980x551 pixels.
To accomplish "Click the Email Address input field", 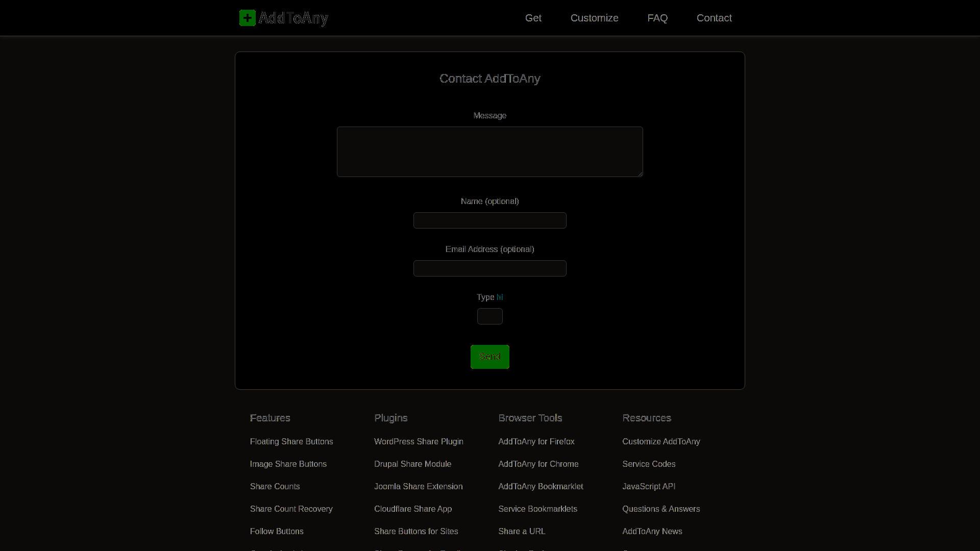I will [x=490, y=268].
